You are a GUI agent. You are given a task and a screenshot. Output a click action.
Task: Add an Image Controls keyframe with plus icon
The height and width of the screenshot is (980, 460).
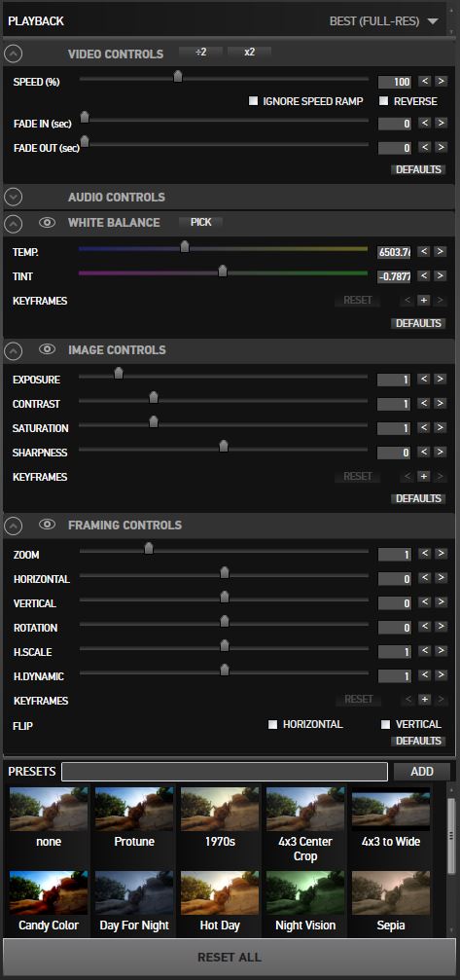pyautogui.click(x=424, y=476)
